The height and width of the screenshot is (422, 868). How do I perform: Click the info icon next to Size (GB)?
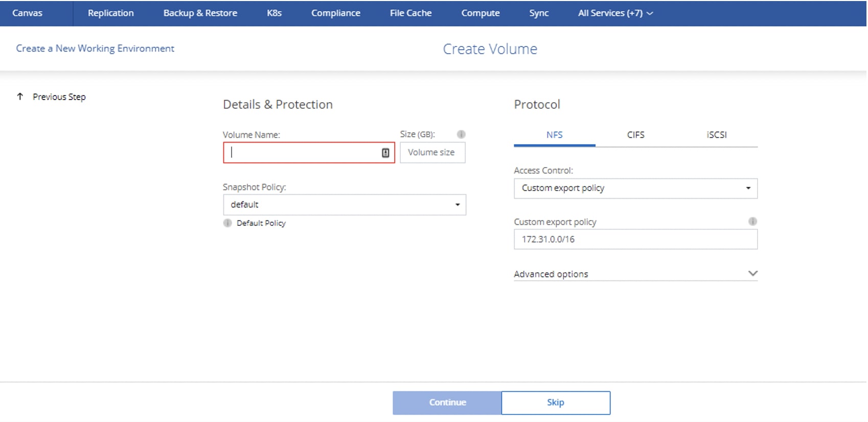tap(461, 134)
